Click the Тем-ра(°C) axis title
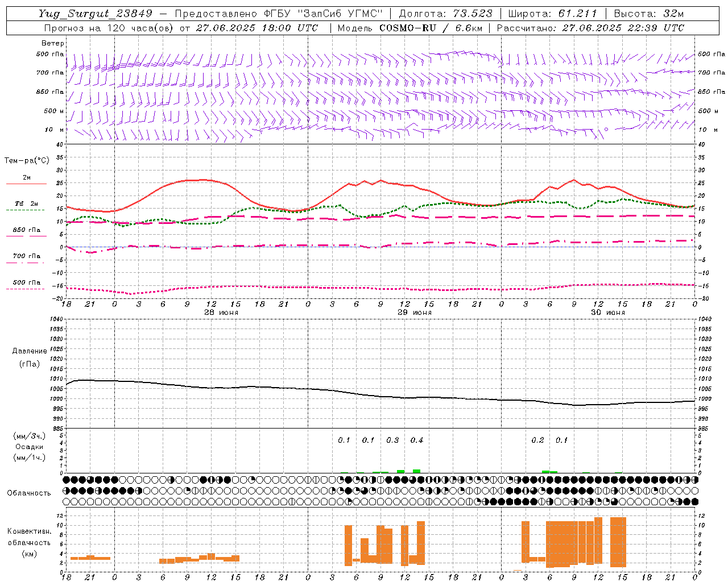This screenshot has height=582, width=728. (x=27, y=161)
